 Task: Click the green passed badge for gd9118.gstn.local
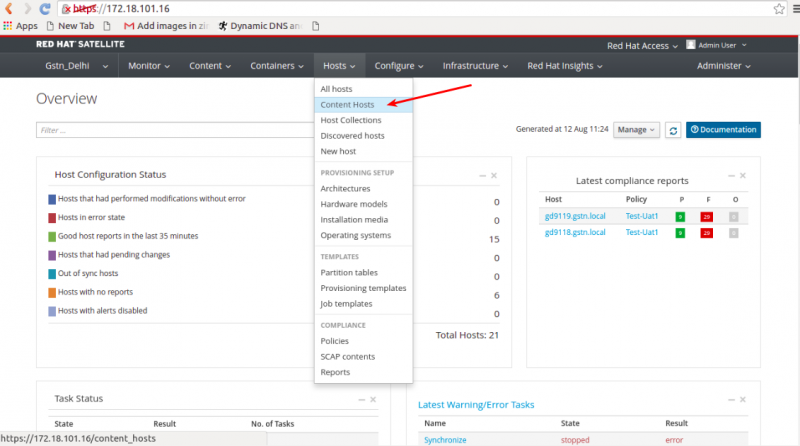[x=680, y=233]
